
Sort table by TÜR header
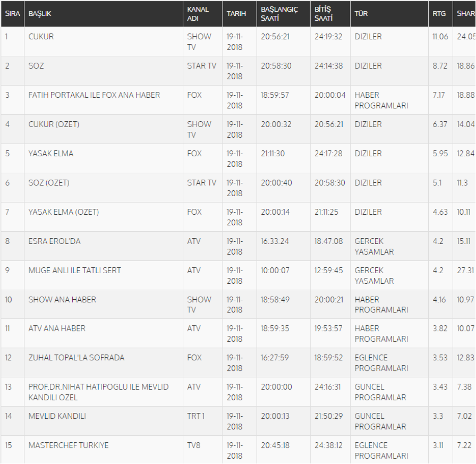point(361,13)
